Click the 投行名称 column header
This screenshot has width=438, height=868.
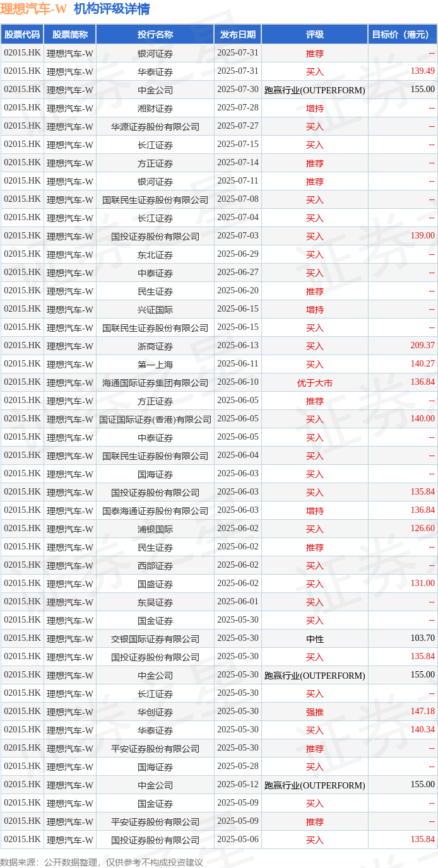pos(155,35)
